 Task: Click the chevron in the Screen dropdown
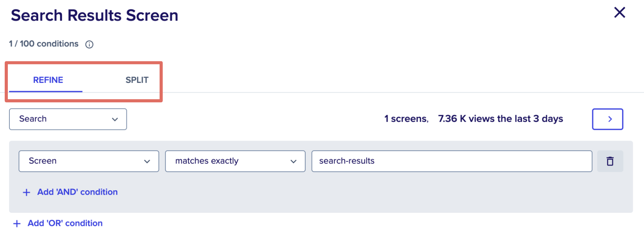147,162
